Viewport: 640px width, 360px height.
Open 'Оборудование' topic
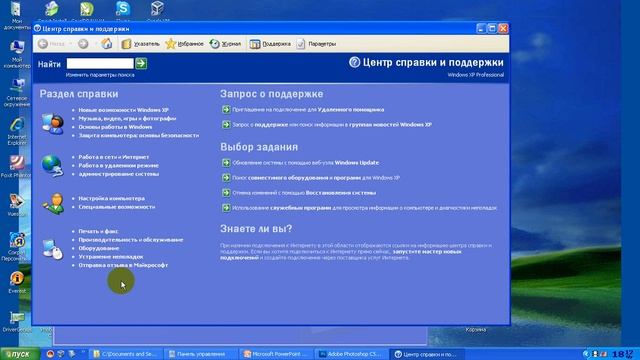point(99,248)
